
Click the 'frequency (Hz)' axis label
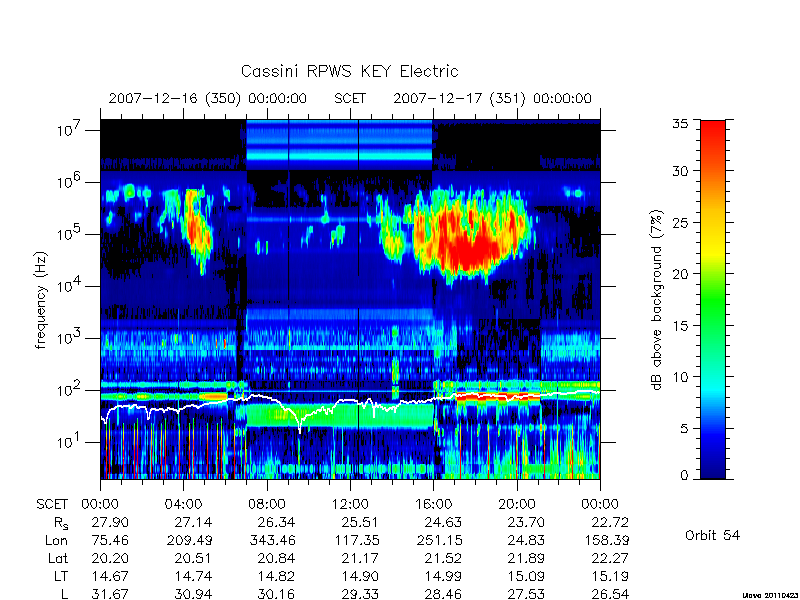42,301
